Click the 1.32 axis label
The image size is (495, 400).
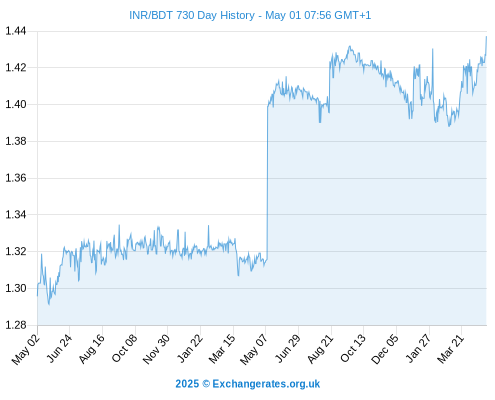(15, 251)
